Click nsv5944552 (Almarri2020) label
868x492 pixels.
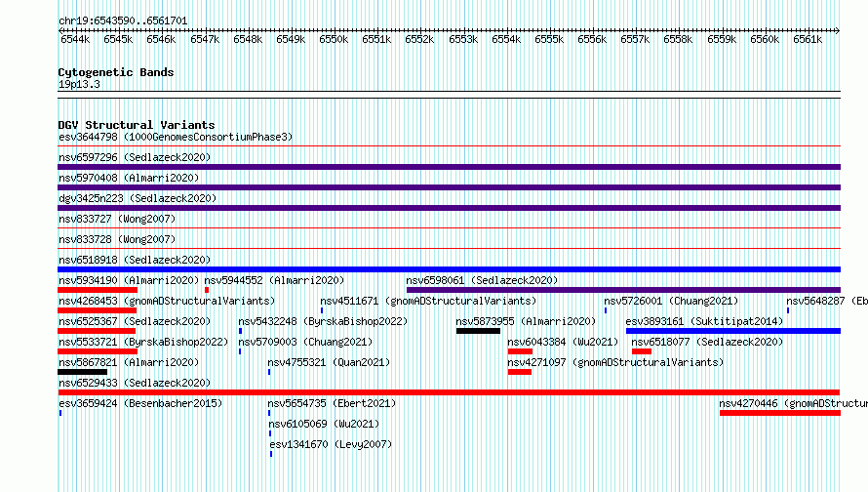274,280
